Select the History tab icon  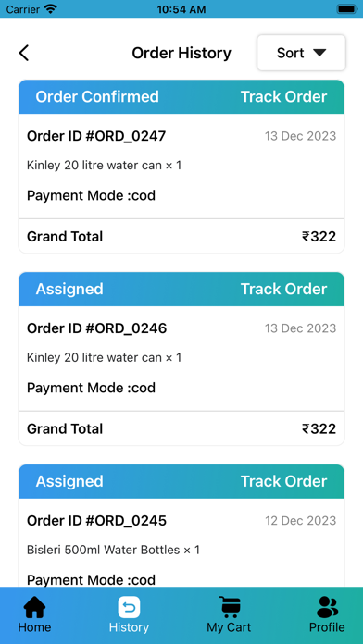(x=129, y=607)
